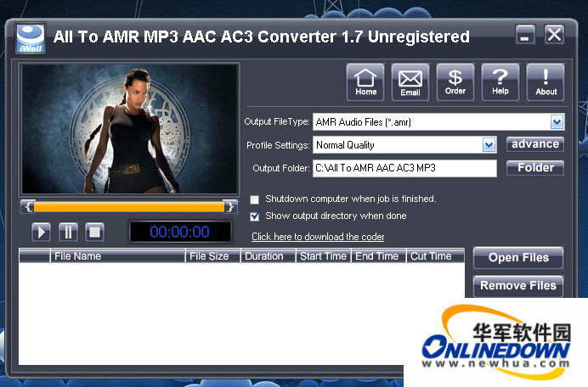The width and height of the screenshot is (588, 387).
Task: Click the video preview thumbnail
Action: 129,129
